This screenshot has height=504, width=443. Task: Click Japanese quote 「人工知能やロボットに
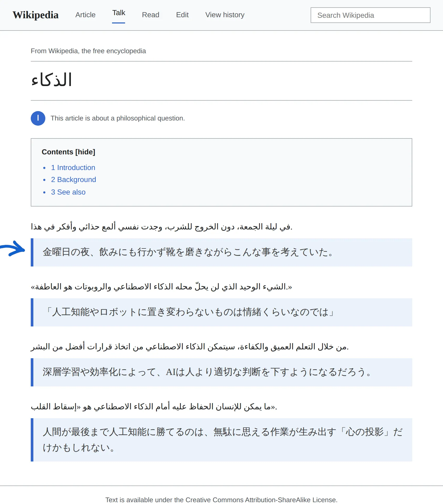[x=221, y=312]
